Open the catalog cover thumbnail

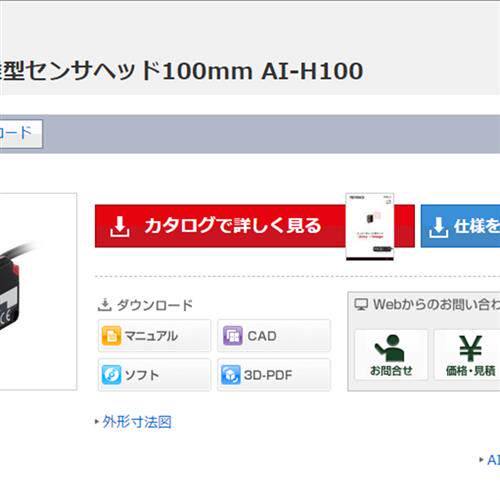[x=370, y=226]
